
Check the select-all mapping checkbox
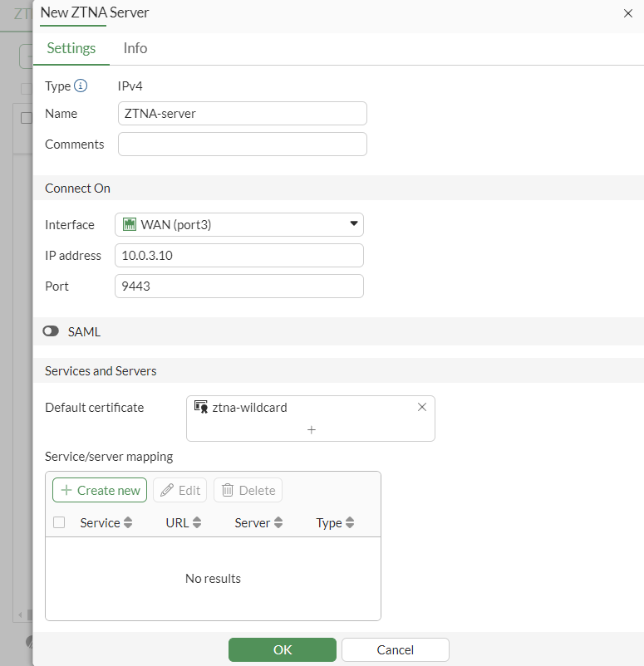click(59, 523)
